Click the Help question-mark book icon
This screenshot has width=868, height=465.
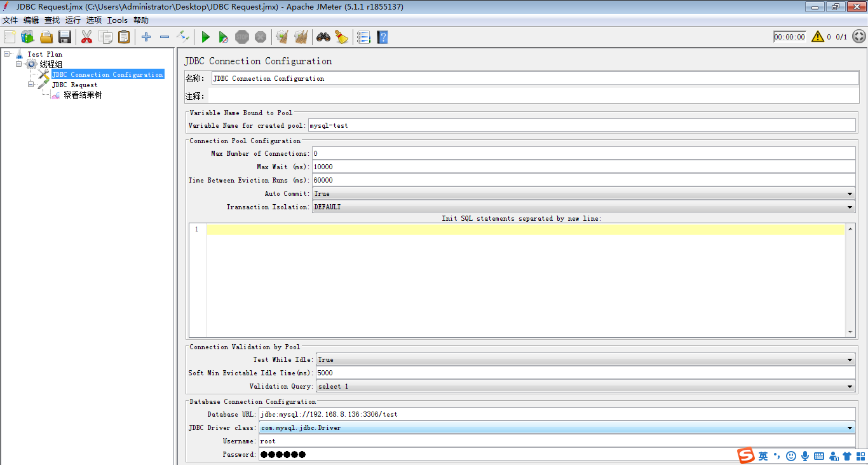(382, 37)
